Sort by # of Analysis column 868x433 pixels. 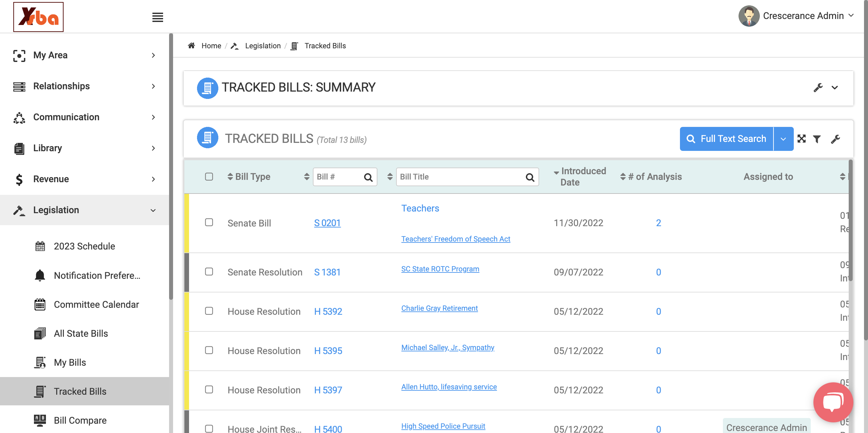(x=623, y=177)
